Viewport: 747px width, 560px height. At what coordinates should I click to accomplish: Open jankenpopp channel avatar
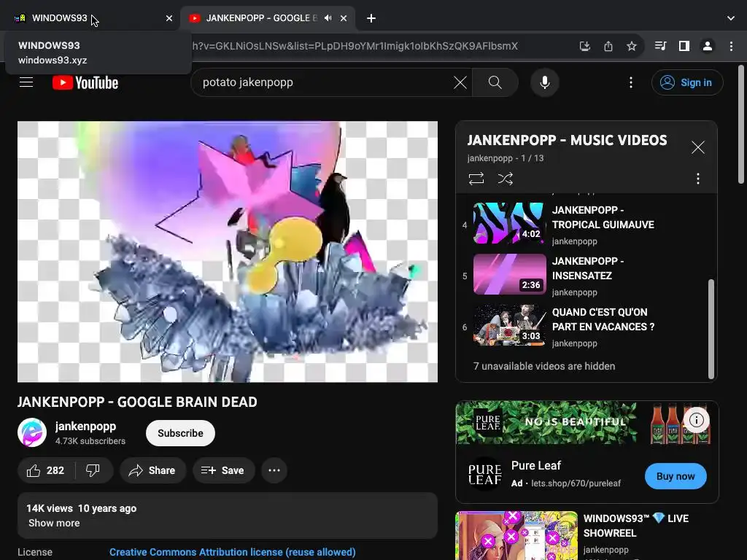(32, 432)
